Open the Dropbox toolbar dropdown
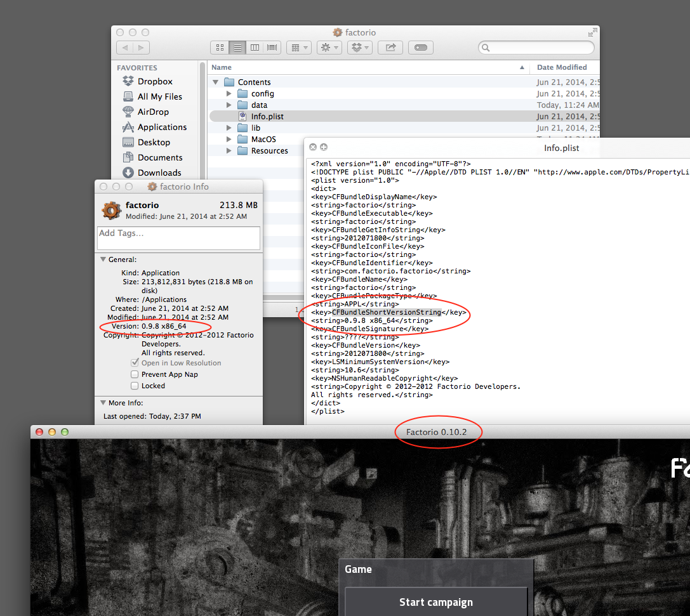 360,48
